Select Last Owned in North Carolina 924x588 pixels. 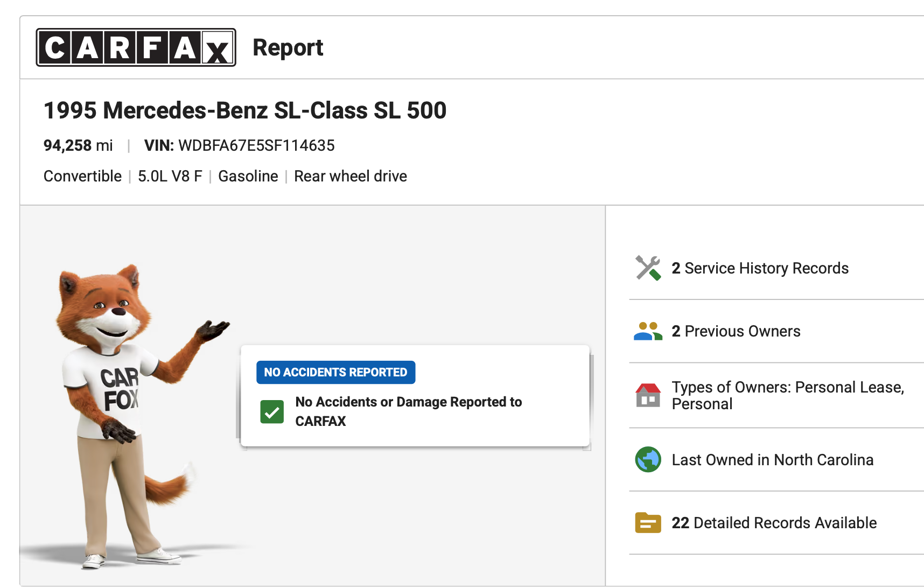[772, 460]
